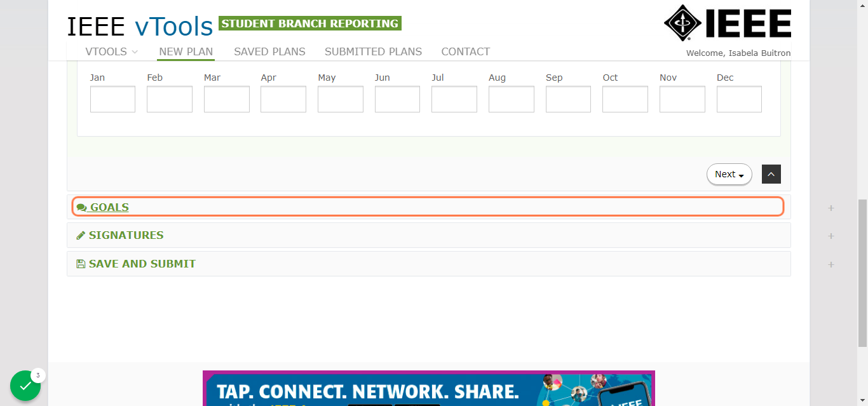
Task: Go to SAVED PLANS tab
Action: [269, 51]
